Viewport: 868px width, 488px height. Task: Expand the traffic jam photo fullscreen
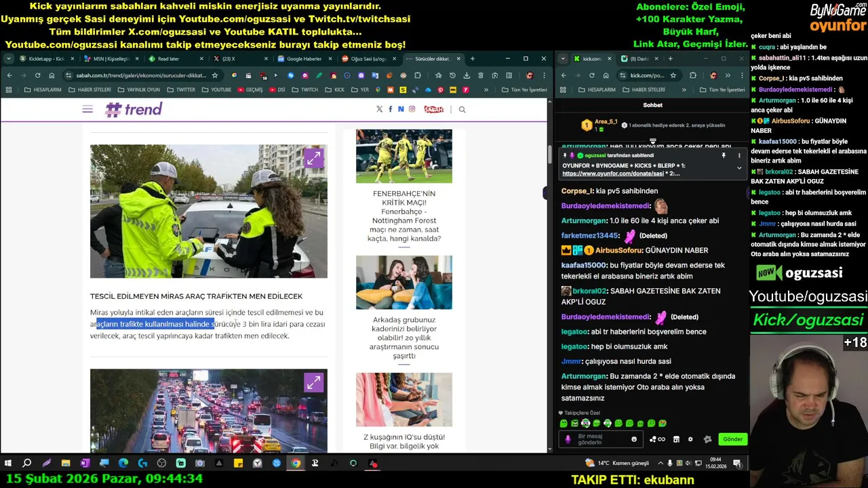tap(313, 383)
